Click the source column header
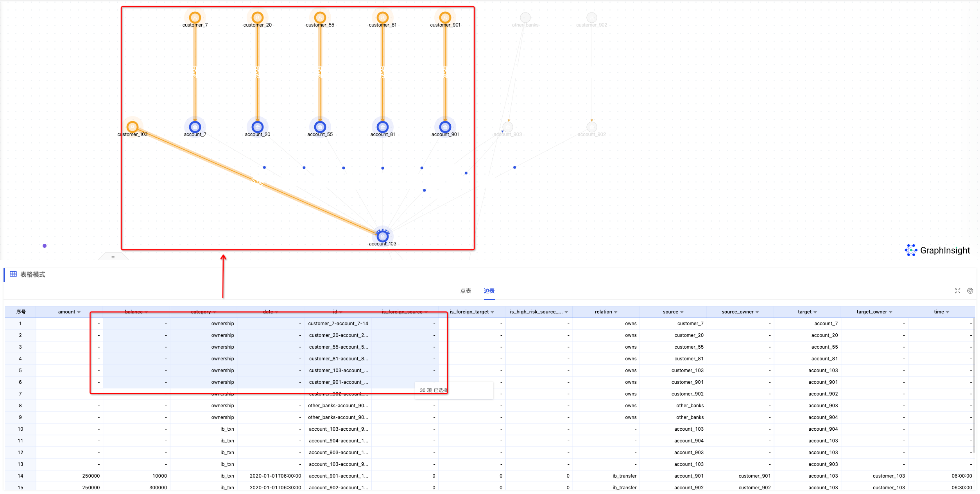This screenshot has height=494, width=980. pos(670,312)
